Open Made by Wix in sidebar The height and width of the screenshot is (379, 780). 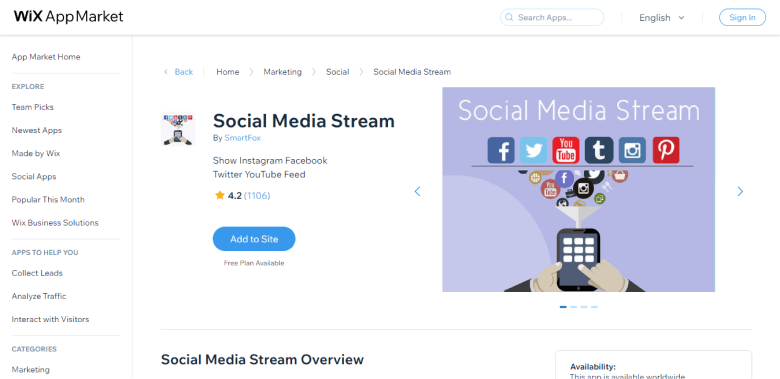36,153
